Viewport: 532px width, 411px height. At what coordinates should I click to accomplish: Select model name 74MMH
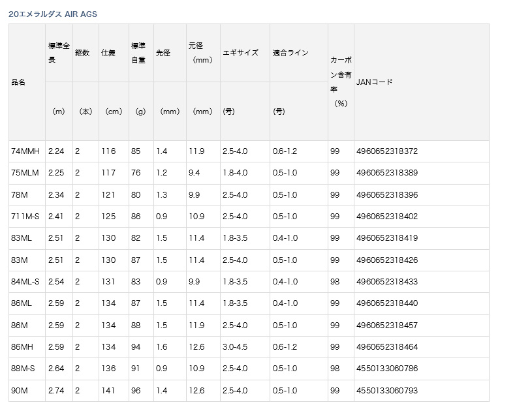click(25, 151)
